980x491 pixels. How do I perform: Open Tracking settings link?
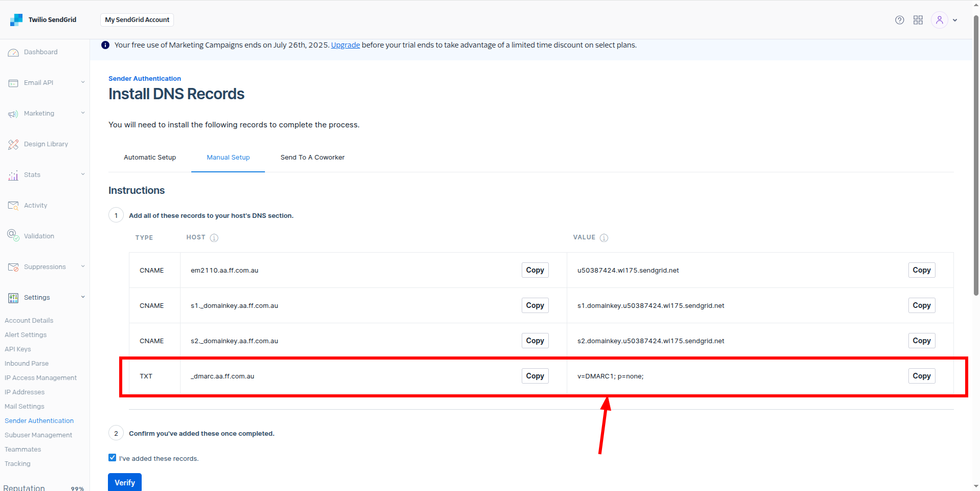(x=18, y=464)
